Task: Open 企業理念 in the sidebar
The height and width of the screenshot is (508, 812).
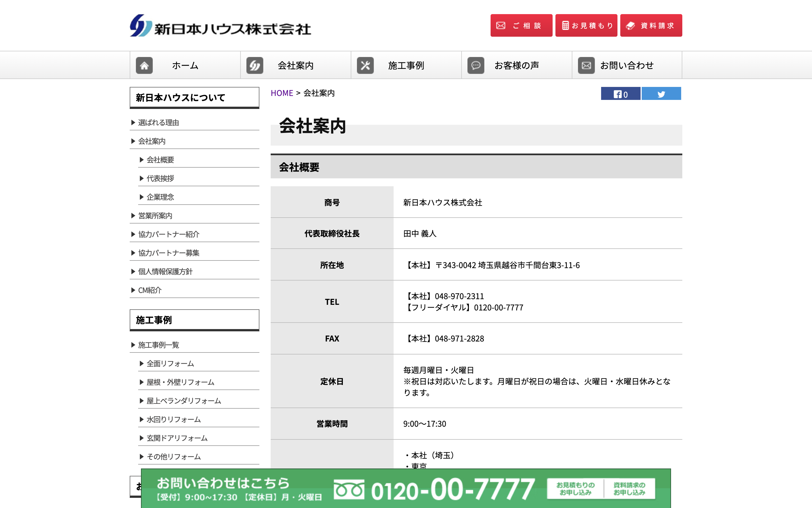Action: (160, 197)
